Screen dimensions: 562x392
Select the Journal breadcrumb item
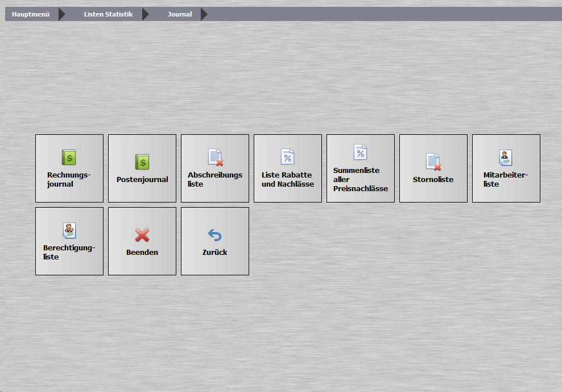180,14
